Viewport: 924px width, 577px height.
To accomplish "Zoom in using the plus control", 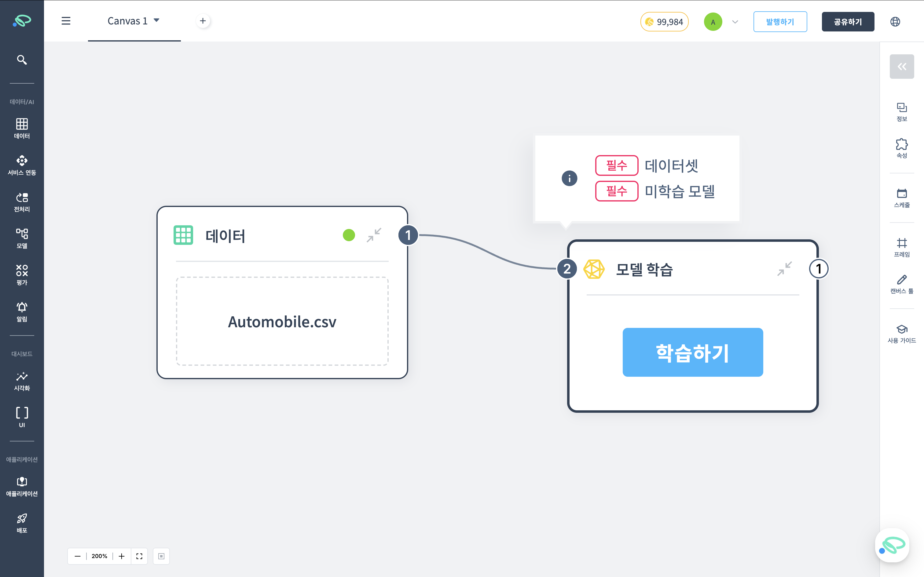I will click(x=121, y=556).
